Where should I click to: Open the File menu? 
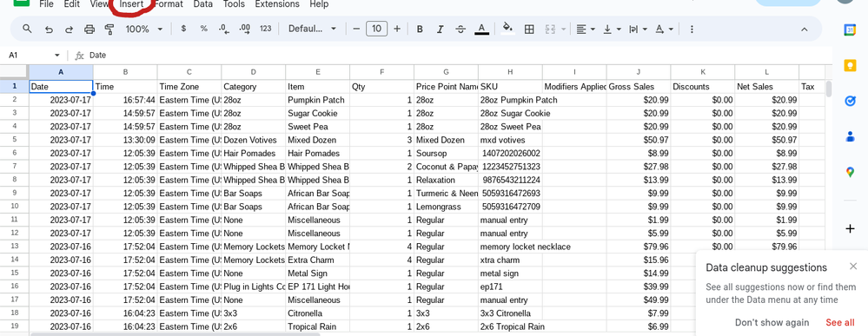(47, 3)
